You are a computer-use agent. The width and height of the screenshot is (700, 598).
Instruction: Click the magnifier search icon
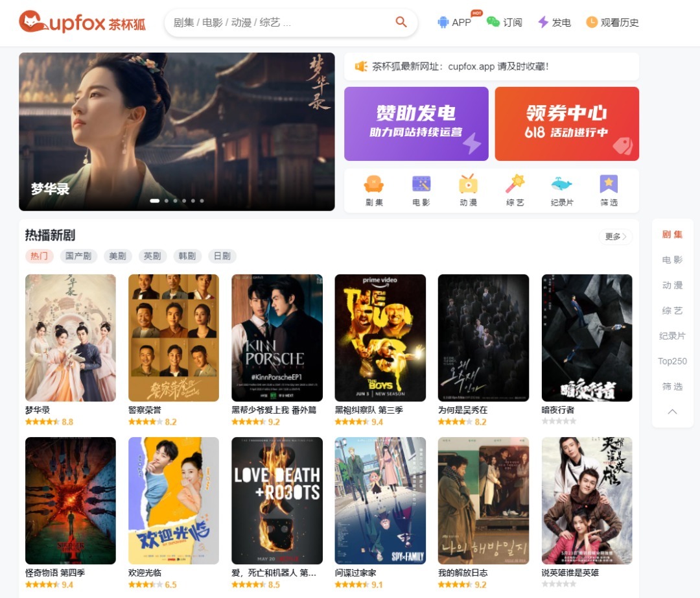(x=401, y=22)
